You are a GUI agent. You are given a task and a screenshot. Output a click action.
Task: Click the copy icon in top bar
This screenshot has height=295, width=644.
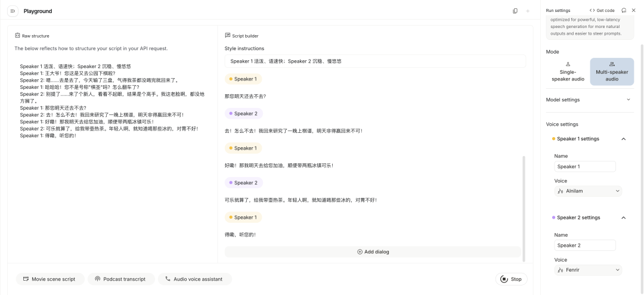515,11
